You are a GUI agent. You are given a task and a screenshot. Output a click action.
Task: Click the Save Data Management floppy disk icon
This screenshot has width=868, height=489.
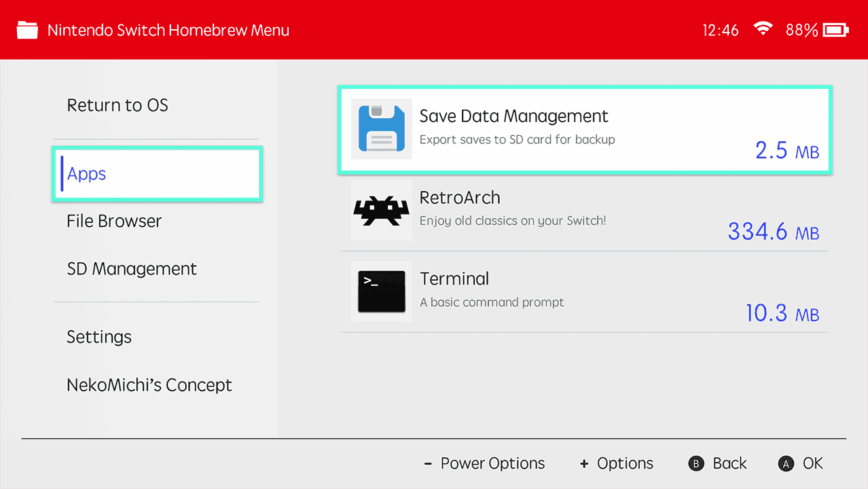click(x=382, y=129)
